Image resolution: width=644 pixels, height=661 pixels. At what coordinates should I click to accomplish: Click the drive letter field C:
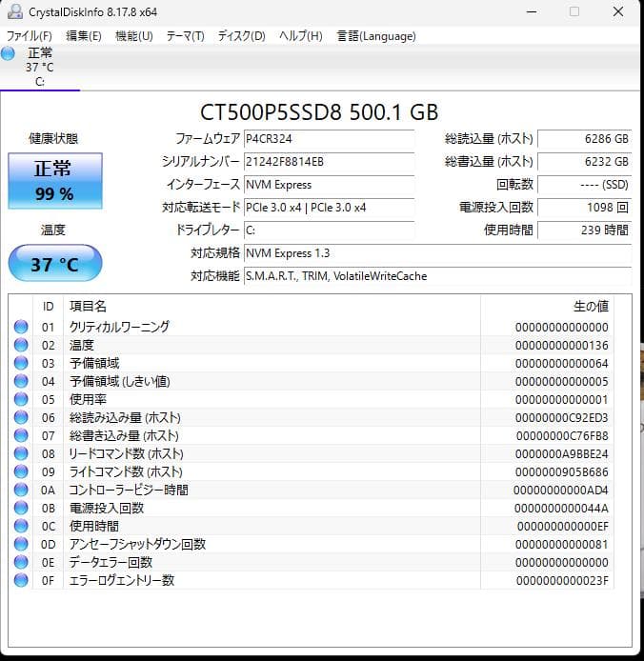pyautogui.click(x=329, y=230)
